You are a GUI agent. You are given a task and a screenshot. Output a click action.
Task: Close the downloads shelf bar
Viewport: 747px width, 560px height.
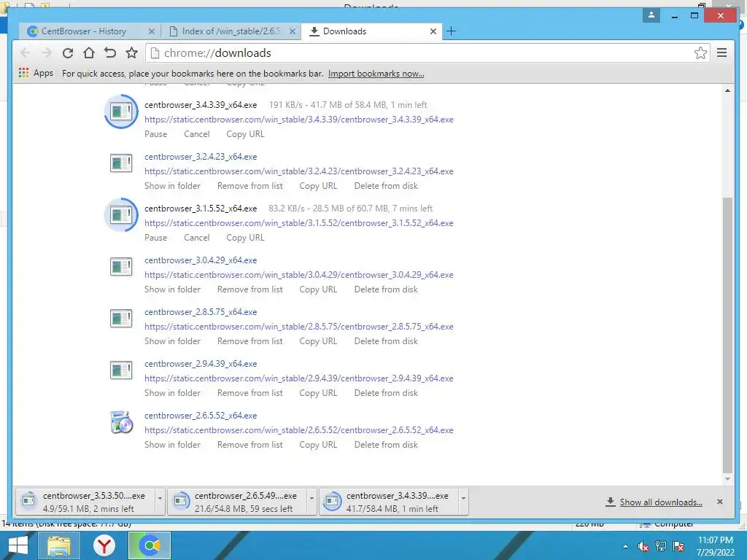(720, 502)
